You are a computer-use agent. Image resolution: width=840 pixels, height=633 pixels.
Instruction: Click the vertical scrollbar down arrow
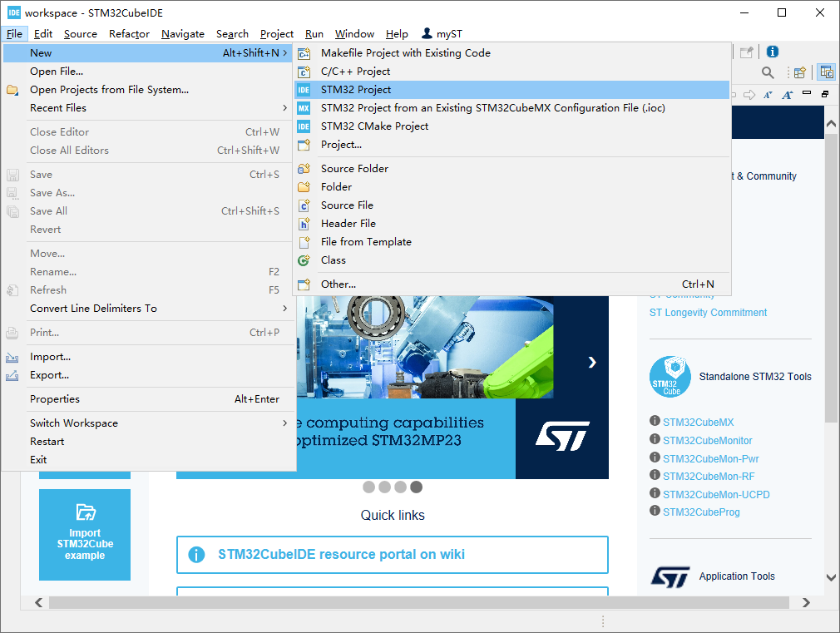tap(831, 578)
